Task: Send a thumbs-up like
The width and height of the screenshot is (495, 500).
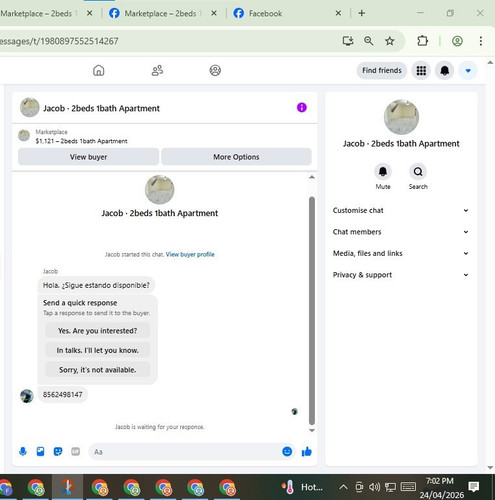Action: click(306, 451)
